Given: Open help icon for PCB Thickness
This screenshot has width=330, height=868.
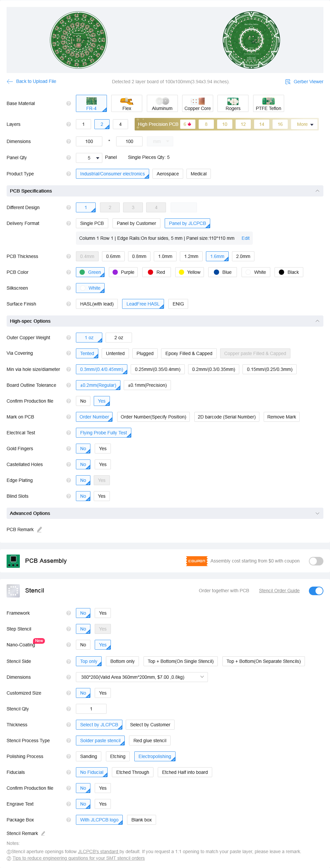Looking at the screenshot, I should click(69, 256).
